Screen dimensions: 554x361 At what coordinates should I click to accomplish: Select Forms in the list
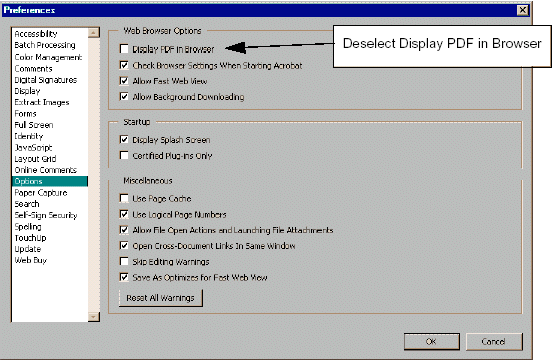(25, 114)
